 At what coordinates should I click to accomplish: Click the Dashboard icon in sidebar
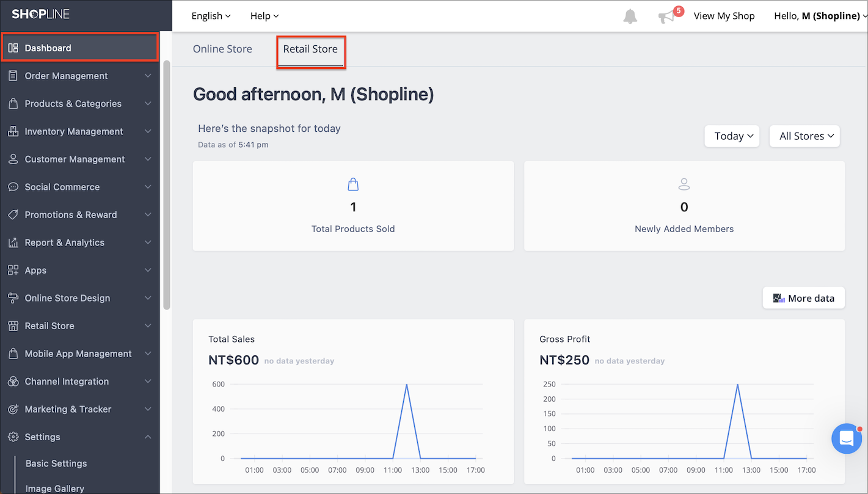click(x=13, y=48)
